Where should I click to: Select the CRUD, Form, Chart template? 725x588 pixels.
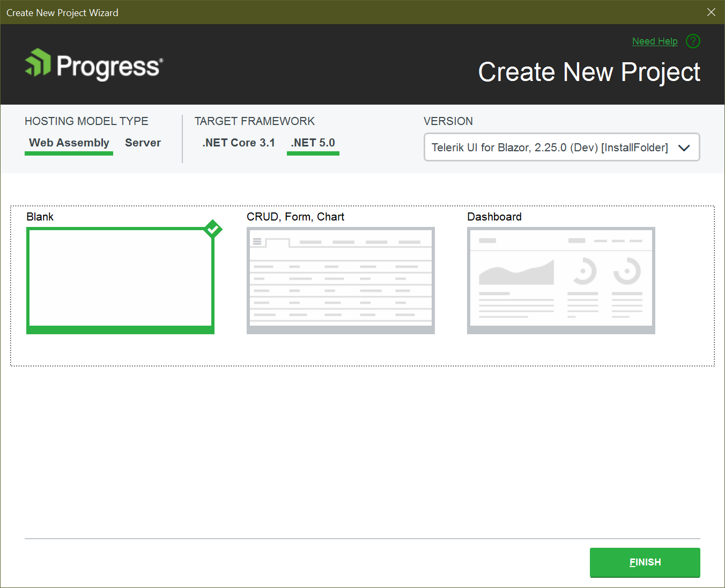pos(341,280)
